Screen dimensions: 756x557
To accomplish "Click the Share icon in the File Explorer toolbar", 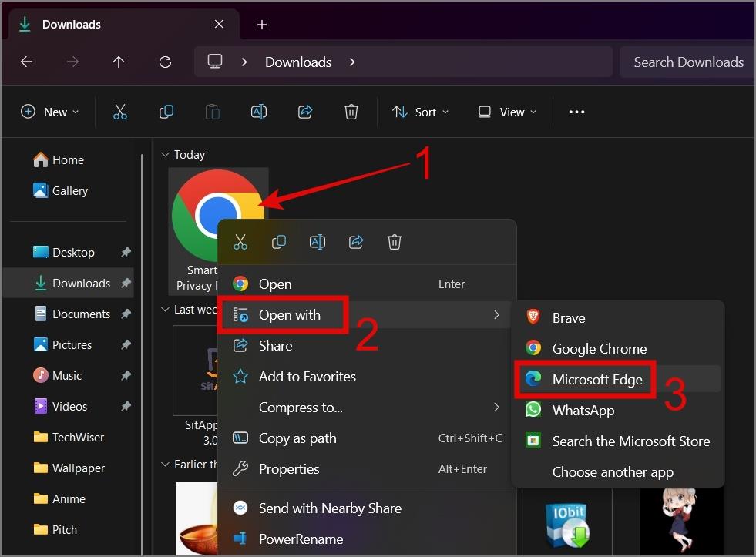I will tap(305, 112).
